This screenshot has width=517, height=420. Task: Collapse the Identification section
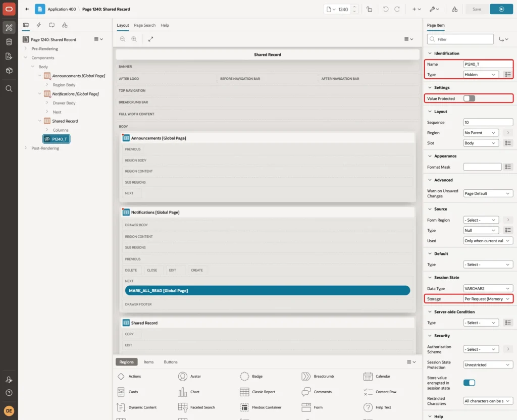[430, 54]
